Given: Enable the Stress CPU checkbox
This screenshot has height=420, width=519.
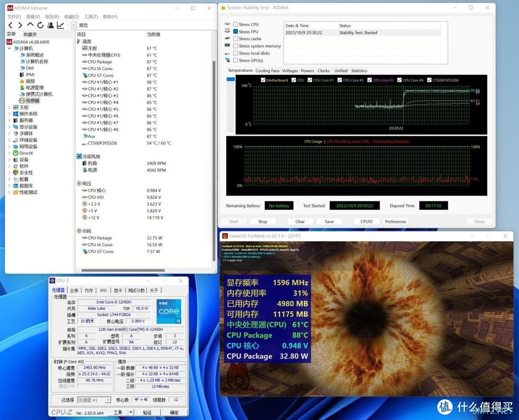Looking at the screenshot, I should [235, 24].
